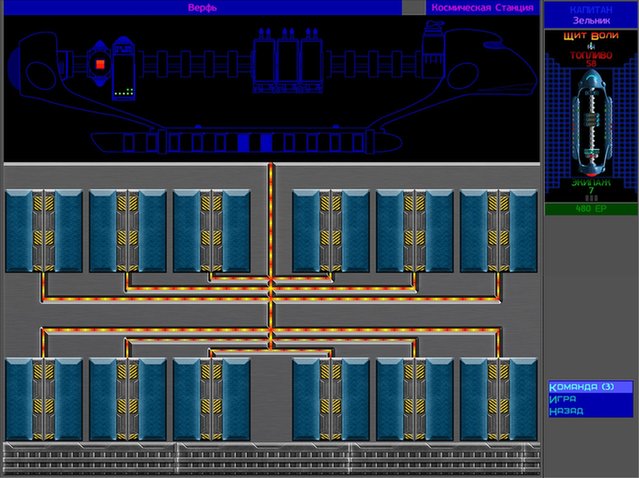Select the second lower-row hangar bay

(x=128, y=399)
